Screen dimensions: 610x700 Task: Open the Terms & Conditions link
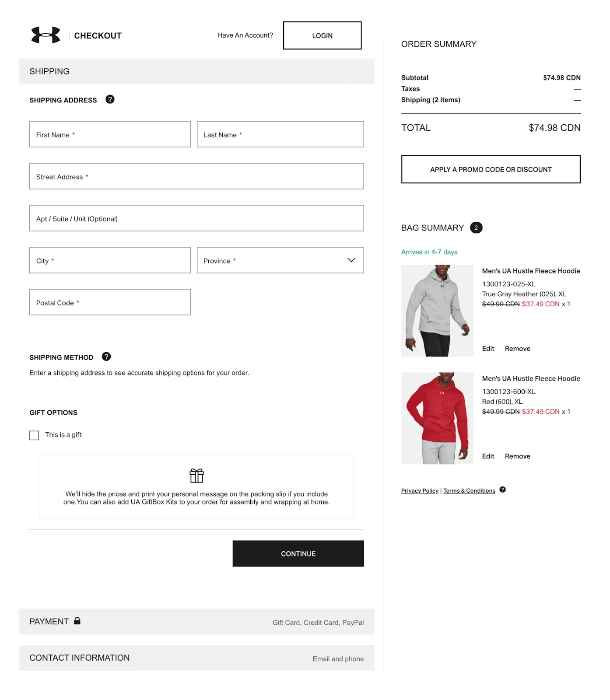pyautogui.click(x=469, y=490)
